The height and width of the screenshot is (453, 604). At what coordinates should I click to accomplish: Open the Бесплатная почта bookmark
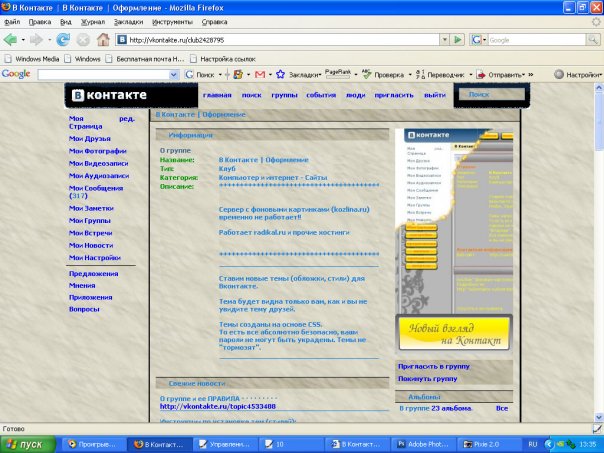146,59
